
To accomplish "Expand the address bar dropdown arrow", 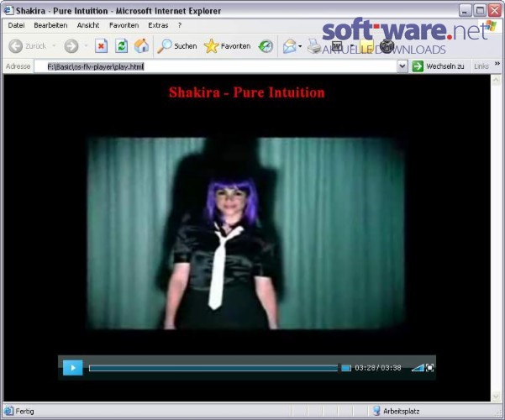I will [x=402, y=66].
